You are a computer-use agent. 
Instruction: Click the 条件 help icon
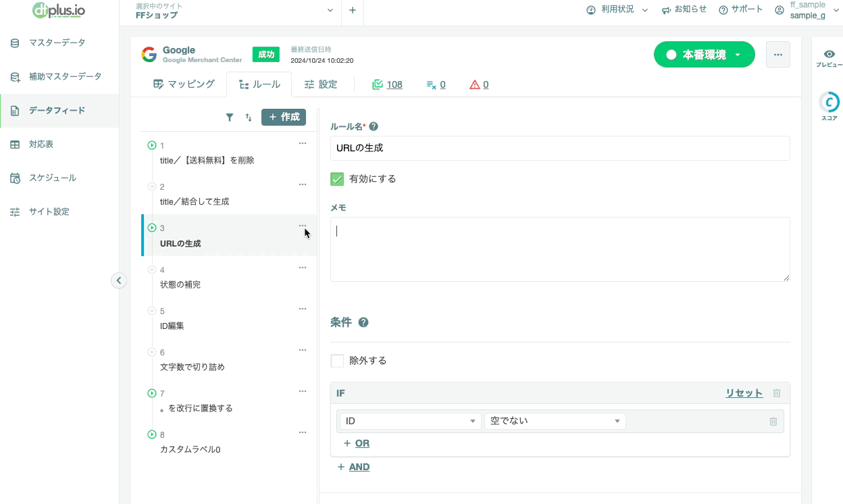[363, 322]
